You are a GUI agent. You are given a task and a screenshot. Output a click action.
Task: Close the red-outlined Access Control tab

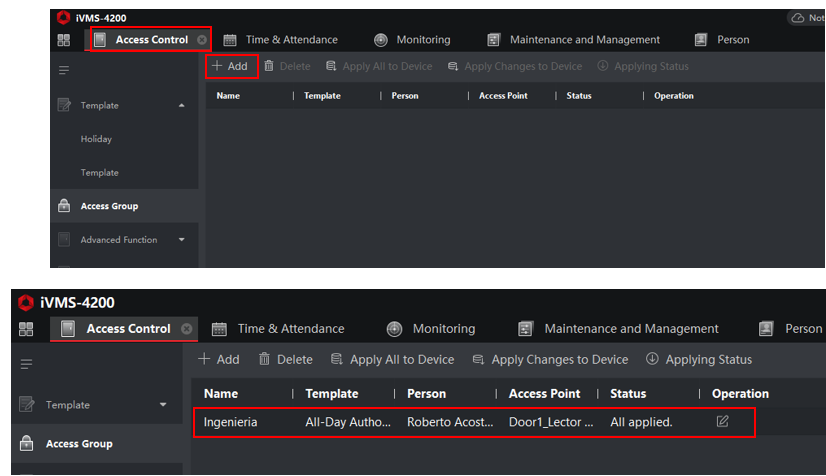pos(202,39)
